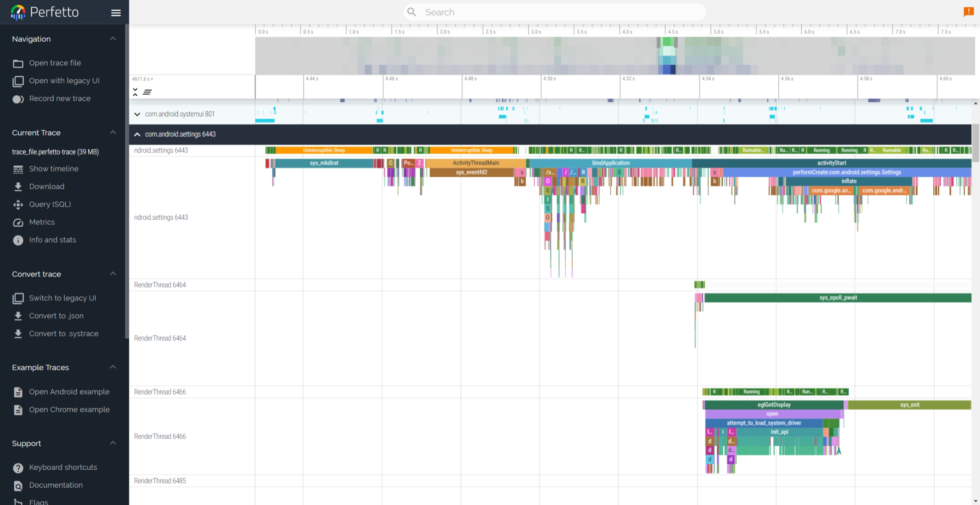Click into the Search input field
Image resolution: width=980 pixels, height=505 pixels.
pyautogui.click(x=554, y=12)
